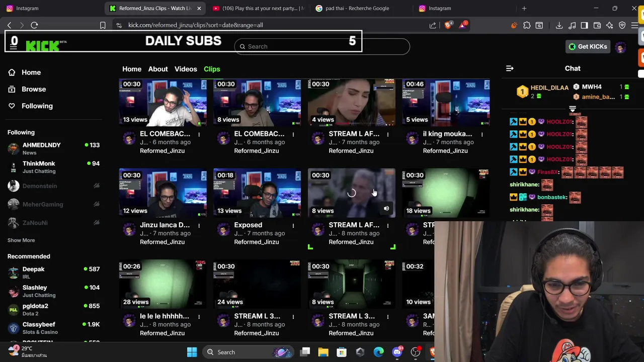
Task: Click the share page icon in address bar
Action: [x=433, y=25]
